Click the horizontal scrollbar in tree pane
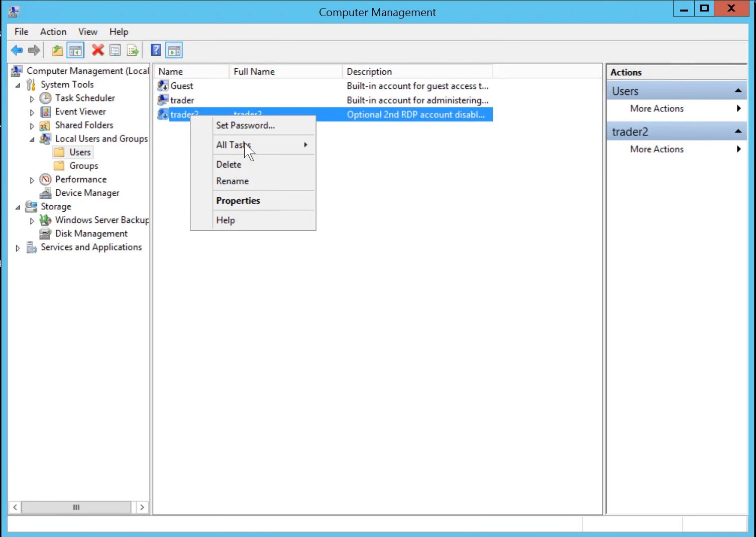Viewport: 756px width, 537px height. (x=76, y=507)
